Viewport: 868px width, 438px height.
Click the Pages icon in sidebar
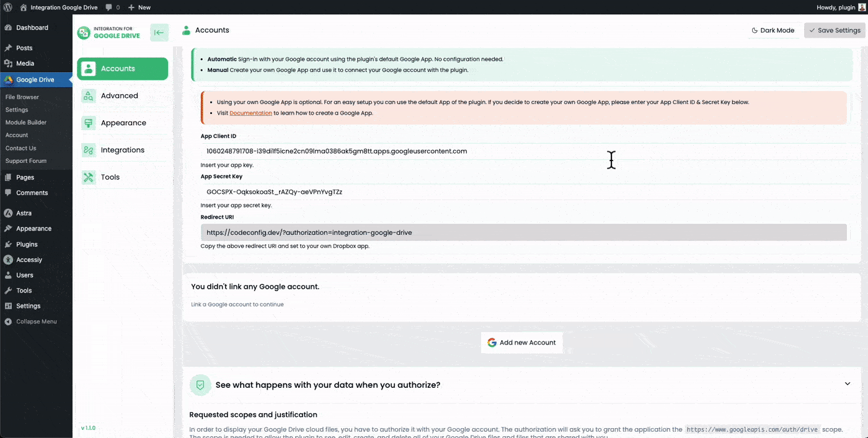point(8,177)
